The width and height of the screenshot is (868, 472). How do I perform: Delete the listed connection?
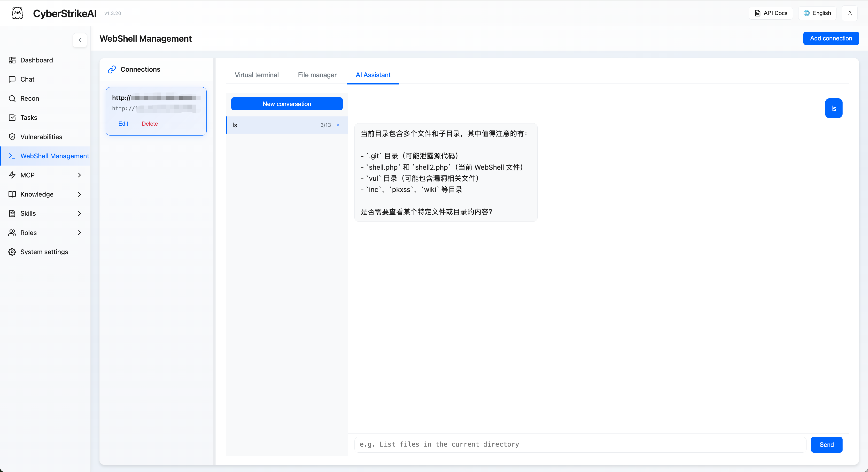(150, 123)
